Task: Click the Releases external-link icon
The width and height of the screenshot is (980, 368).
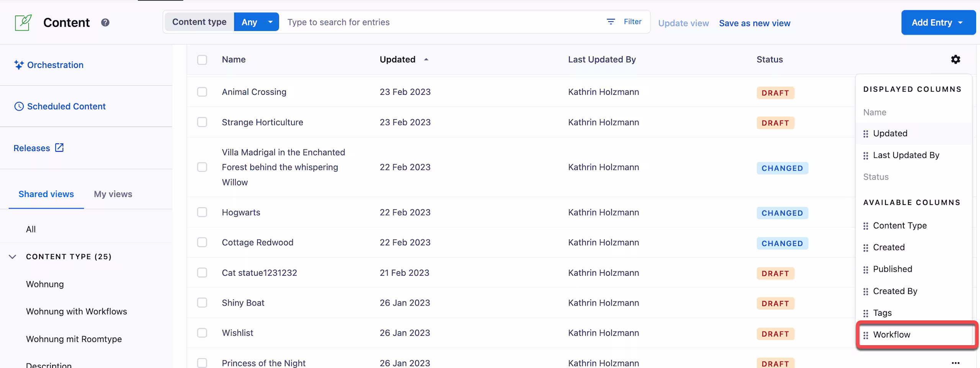Action: [59, 148]
